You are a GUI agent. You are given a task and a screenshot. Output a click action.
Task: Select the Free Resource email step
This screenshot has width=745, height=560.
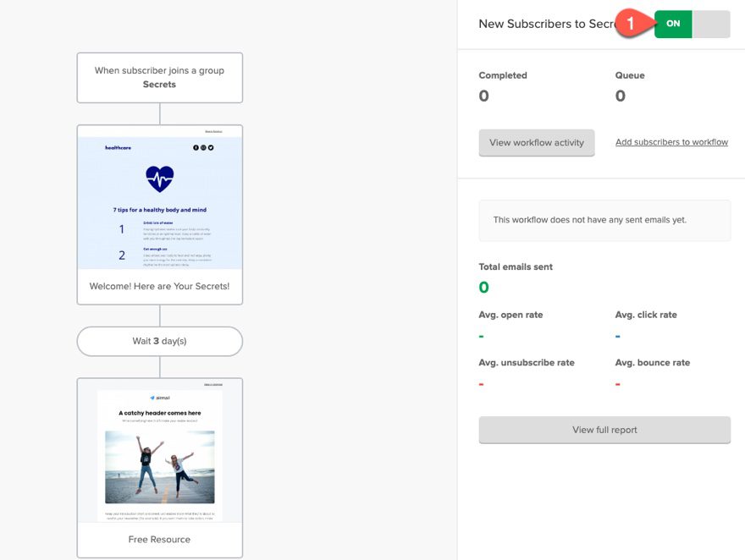coord(159,539)
